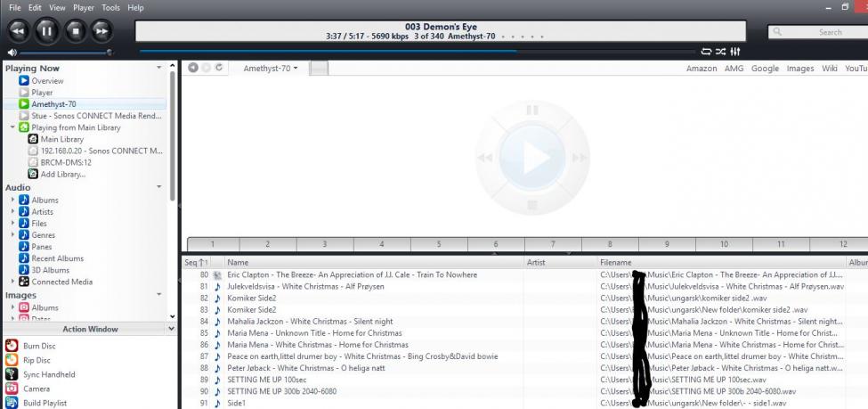The image size is (868, 409).
Task: Expand Images Albums node
Action: pyautogui.click(x=12, y=307)
